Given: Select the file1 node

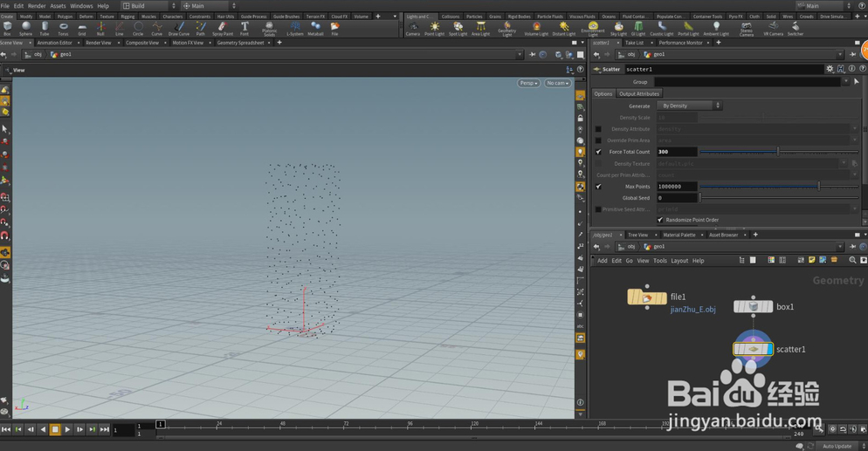Looking at the screenshot, I should tap(647, 298).
